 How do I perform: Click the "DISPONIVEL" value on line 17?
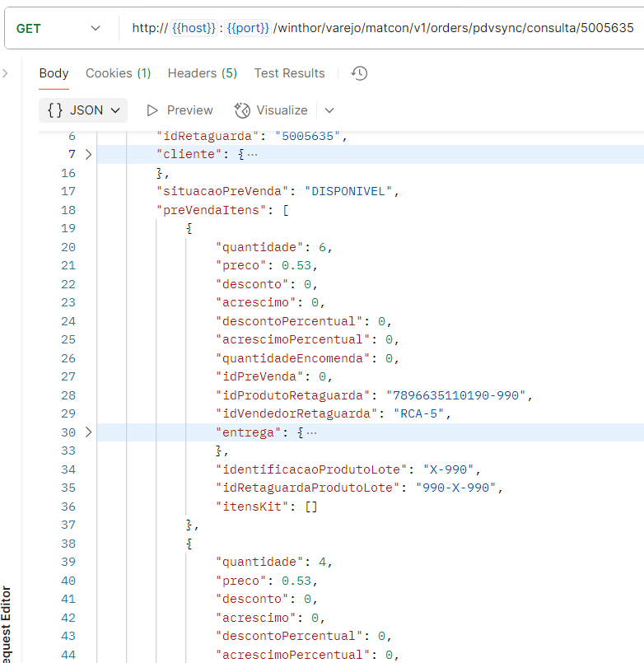coord(350,191)
